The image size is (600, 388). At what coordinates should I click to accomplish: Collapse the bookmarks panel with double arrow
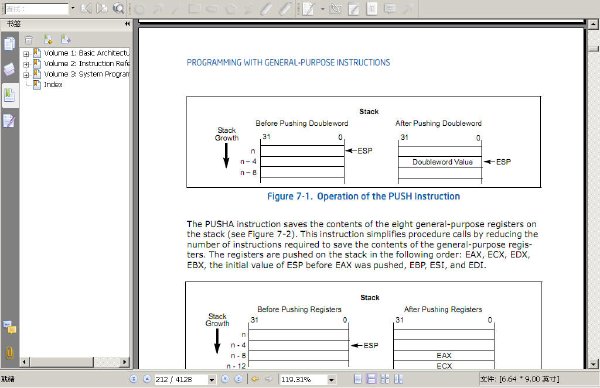(127, 24)
